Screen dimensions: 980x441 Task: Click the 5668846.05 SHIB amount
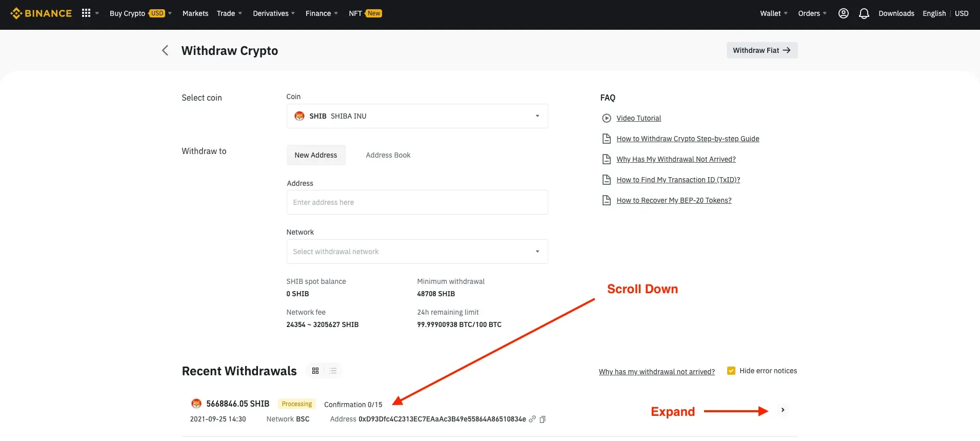237,404
